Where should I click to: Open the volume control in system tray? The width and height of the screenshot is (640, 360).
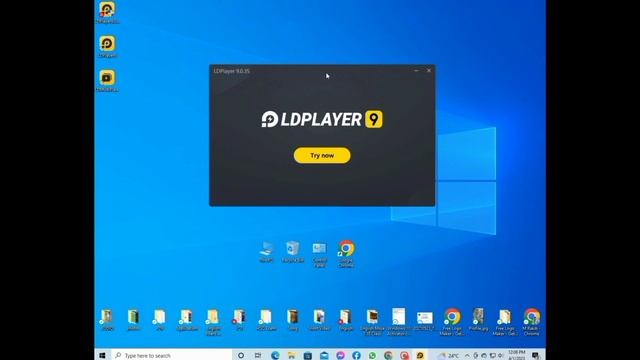click(x=500, y=356)
